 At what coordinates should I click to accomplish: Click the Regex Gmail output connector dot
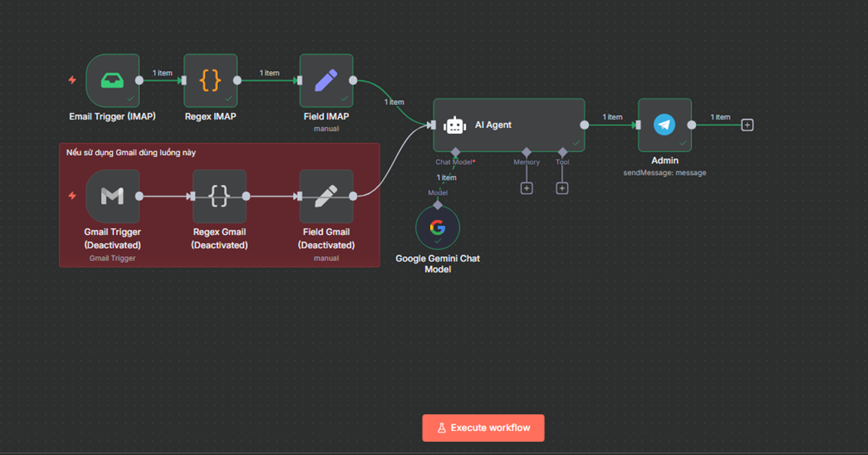pos(246,196)
